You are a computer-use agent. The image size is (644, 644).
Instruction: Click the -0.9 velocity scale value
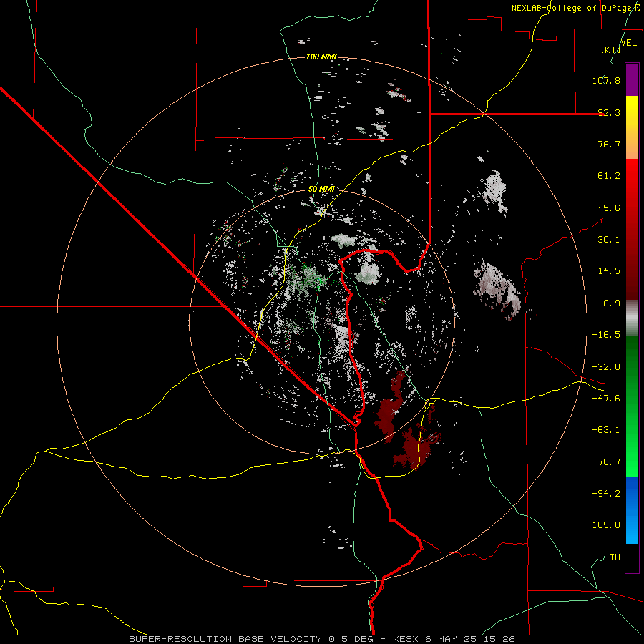click(609, 303)
